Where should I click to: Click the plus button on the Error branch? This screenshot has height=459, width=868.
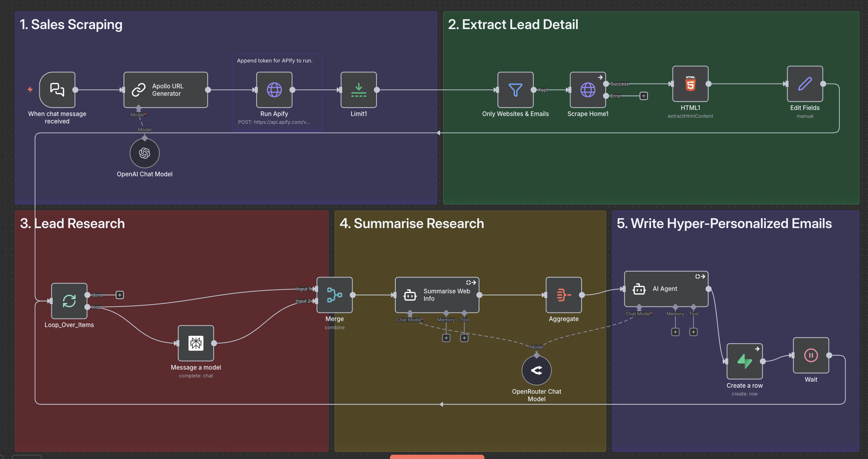coord(644,96)
